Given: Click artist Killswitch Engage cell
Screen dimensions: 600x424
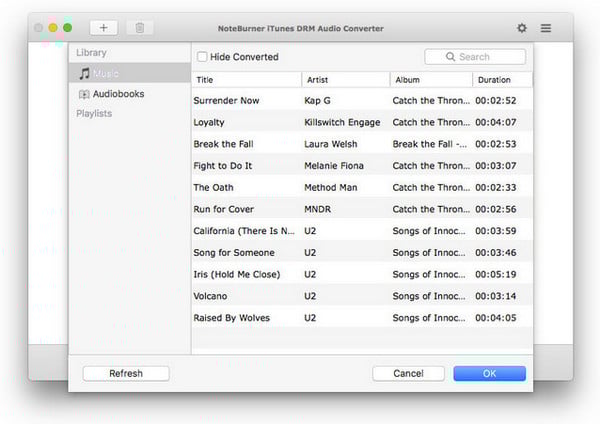Looking at the screenshot, I should (x=342, y=122).
